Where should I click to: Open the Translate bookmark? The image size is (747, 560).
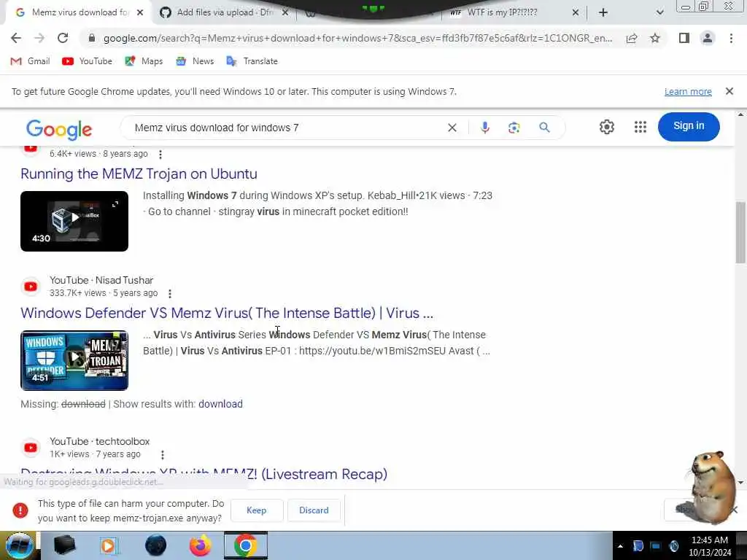(x=252, y=61)
